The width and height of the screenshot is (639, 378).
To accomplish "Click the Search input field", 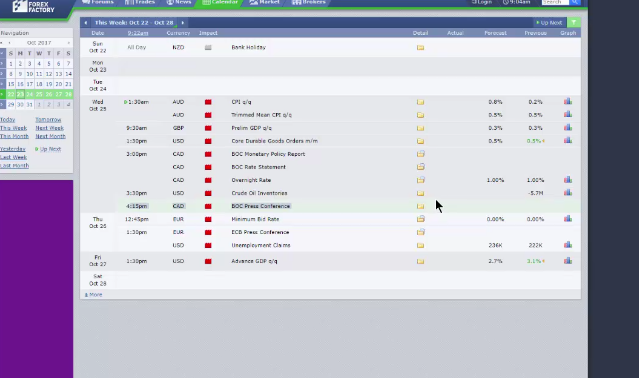I will (x=555, y=2).
